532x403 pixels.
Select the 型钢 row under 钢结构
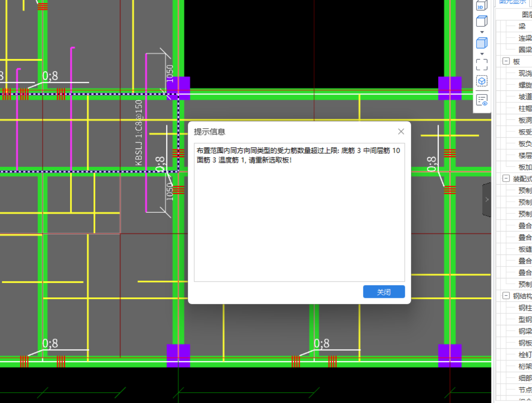tap(525, 320)
